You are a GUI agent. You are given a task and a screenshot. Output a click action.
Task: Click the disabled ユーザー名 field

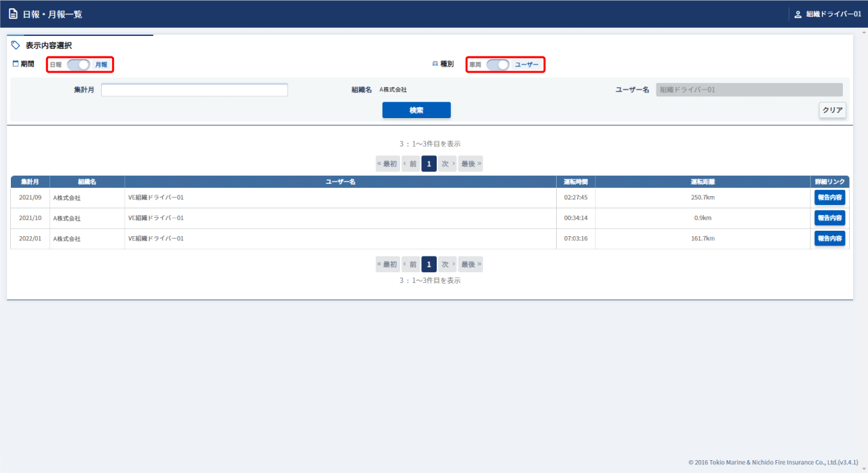point(749,90)
